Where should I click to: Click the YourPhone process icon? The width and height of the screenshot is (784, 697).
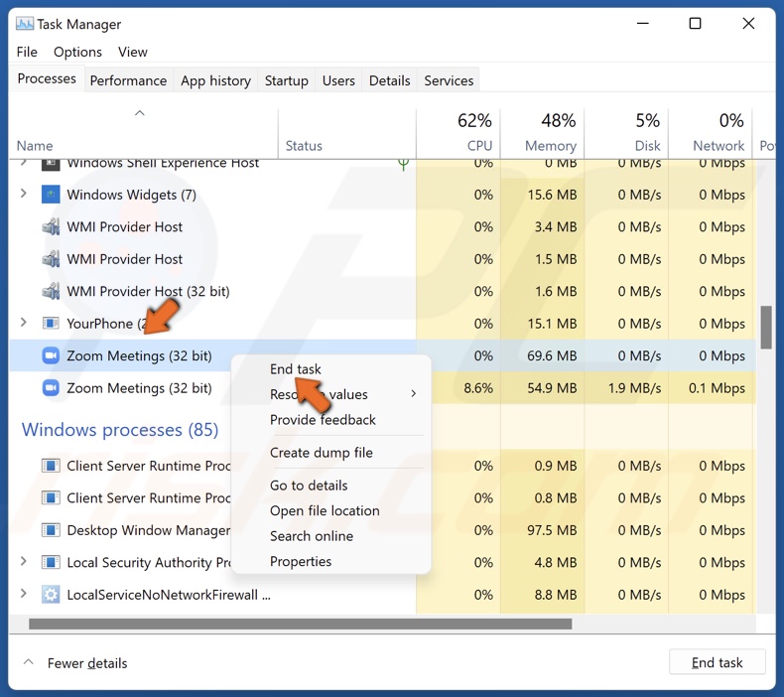51,324
